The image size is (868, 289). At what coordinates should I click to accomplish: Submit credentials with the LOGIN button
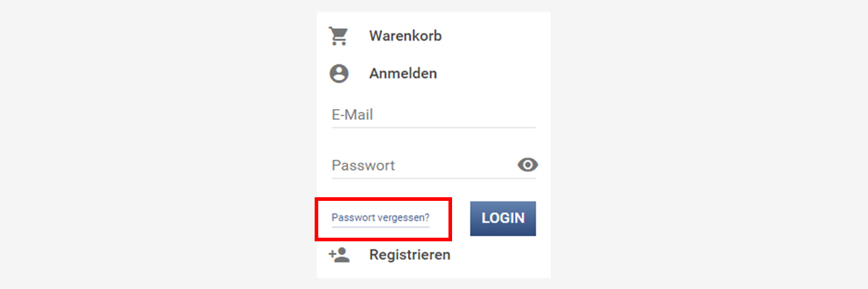503,218
